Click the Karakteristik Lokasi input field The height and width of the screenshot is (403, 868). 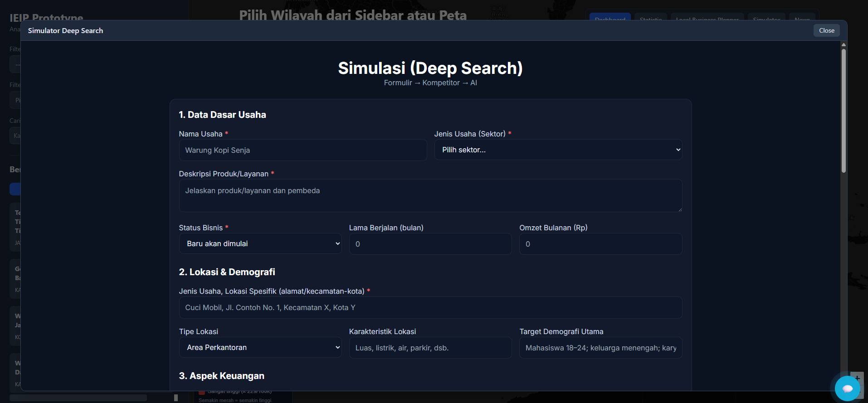point(430,348)
